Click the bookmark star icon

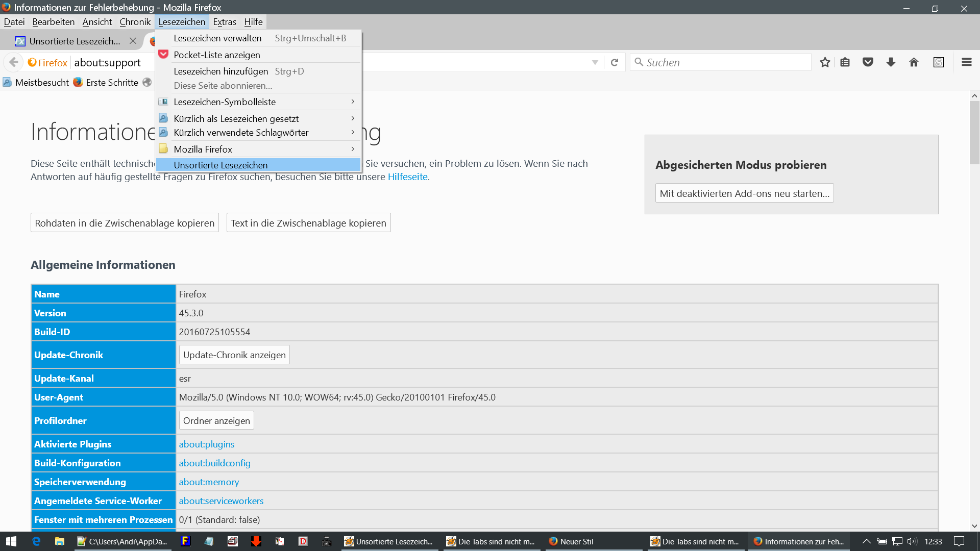coord(825,62)
